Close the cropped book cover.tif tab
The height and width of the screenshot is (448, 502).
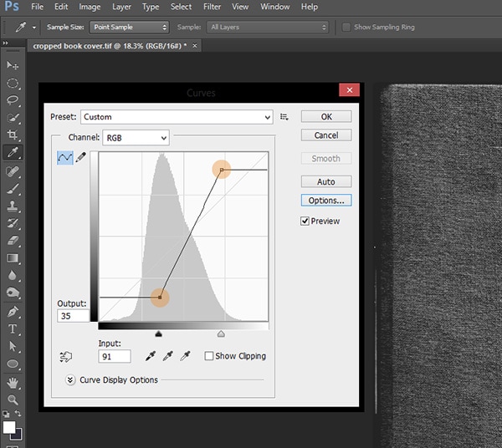coord(195,46)
